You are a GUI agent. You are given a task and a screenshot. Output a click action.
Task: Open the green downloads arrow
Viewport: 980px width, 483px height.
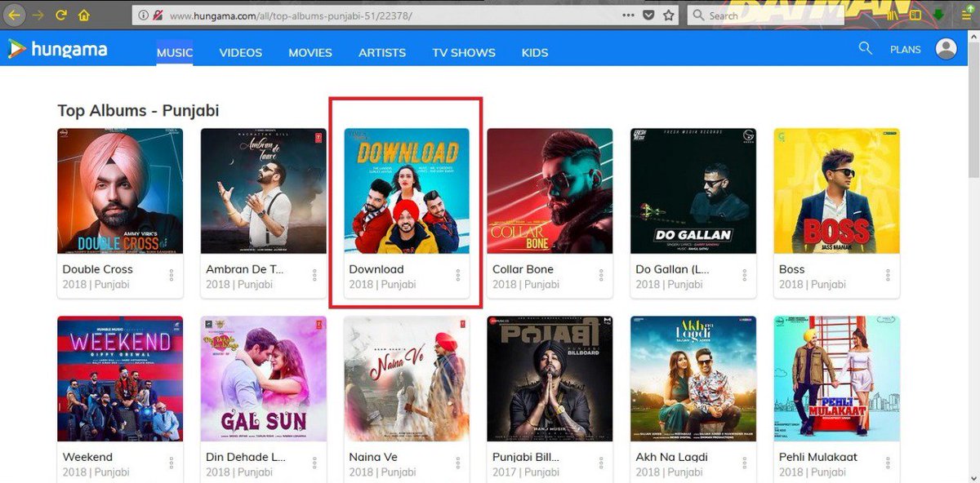pos(939,15)
